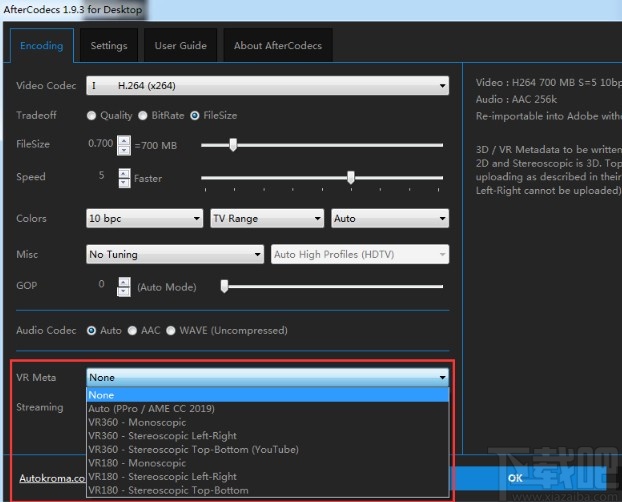This screenshot has height=502, width=622.
Task: Select the Quality tradeoff radio button
Action: 92,116
